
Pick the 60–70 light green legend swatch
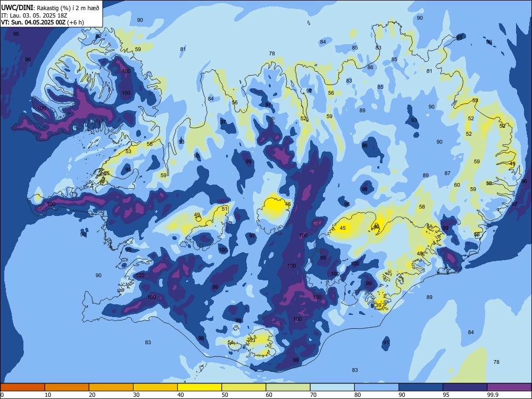(288, 387)
